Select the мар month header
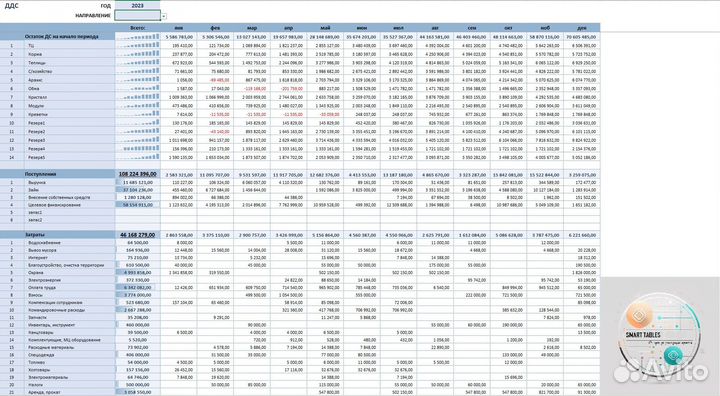 click(x=252, y=28)
